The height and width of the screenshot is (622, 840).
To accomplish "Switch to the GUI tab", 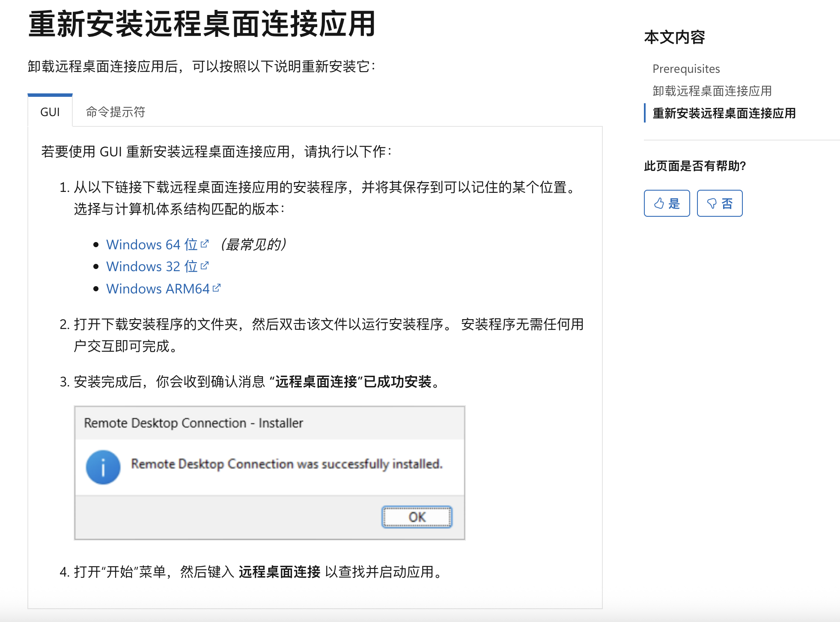I will (50, 112).
